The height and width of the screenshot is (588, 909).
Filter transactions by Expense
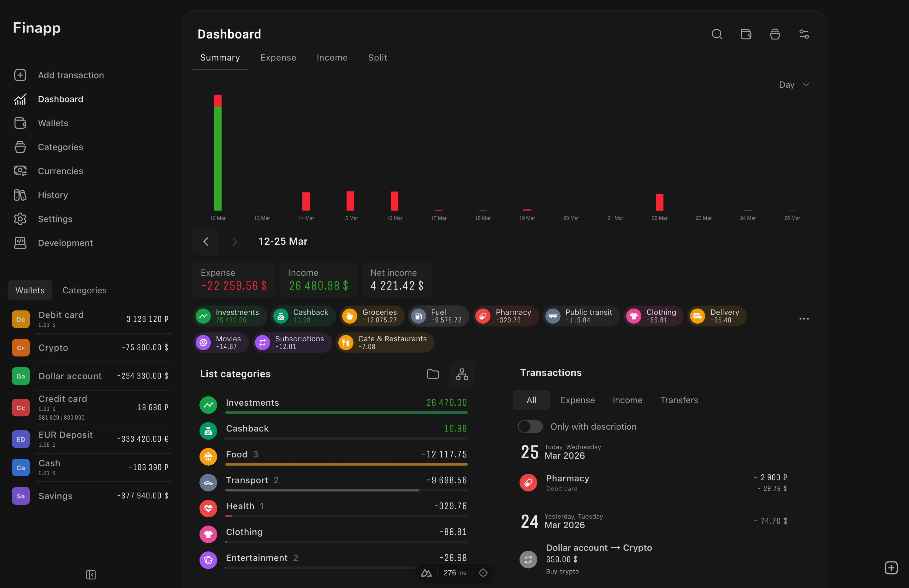[578, 400]
